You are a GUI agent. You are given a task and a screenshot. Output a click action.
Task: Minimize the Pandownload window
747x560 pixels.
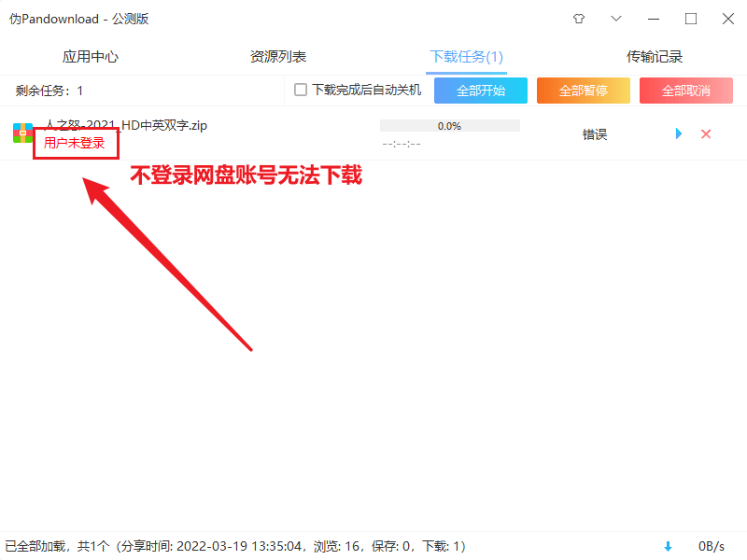pos(654,19)
